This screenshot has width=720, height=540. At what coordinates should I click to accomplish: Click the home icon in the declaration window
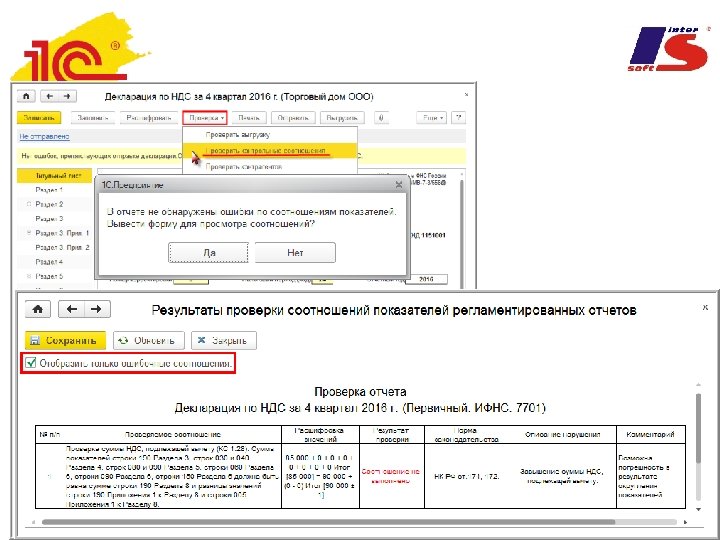26,96
